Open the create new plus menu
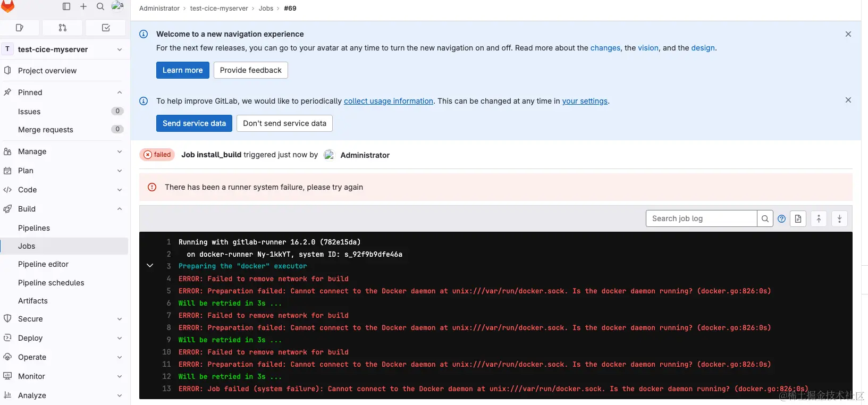Viewport: 868px width, 405px height. 83,6
